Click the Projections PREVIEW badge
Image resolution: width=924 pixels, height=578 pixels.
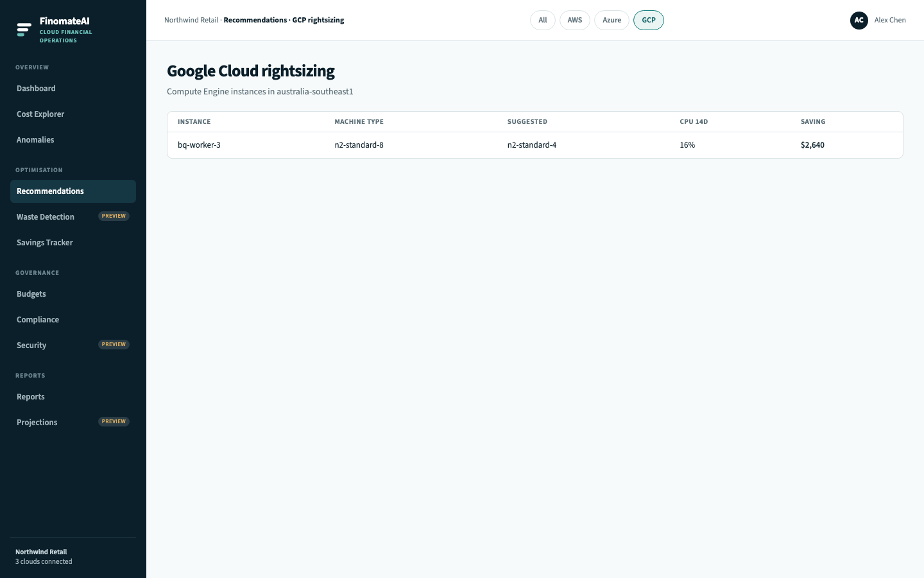pyautogui.click(x=114, y=422)
